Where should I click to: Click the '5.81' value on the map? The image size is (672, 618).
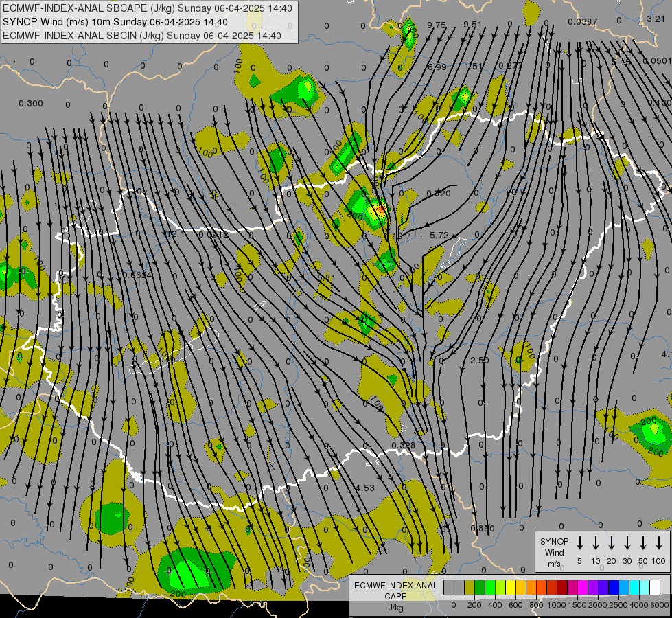[x=327, y=277]
